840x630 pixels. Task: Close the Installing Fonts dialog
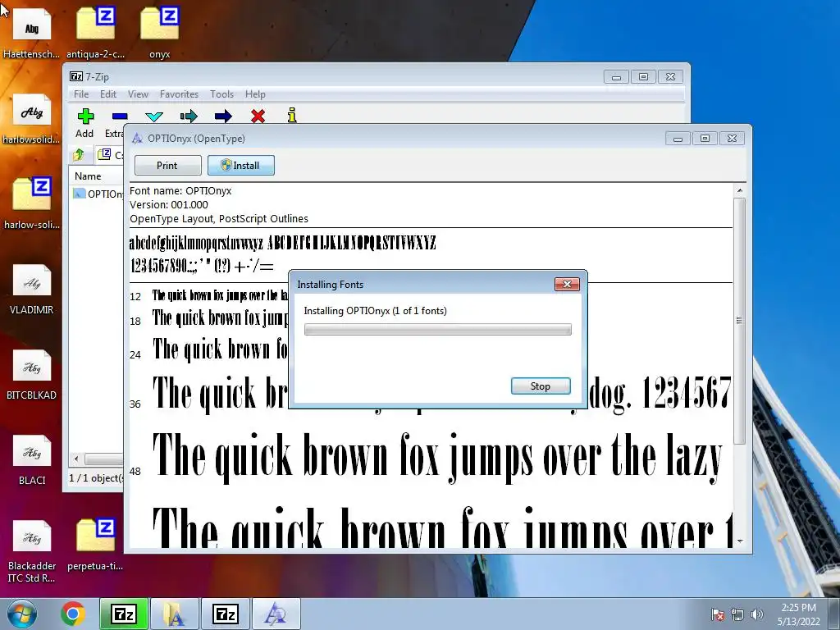click(x=567, y=284)
